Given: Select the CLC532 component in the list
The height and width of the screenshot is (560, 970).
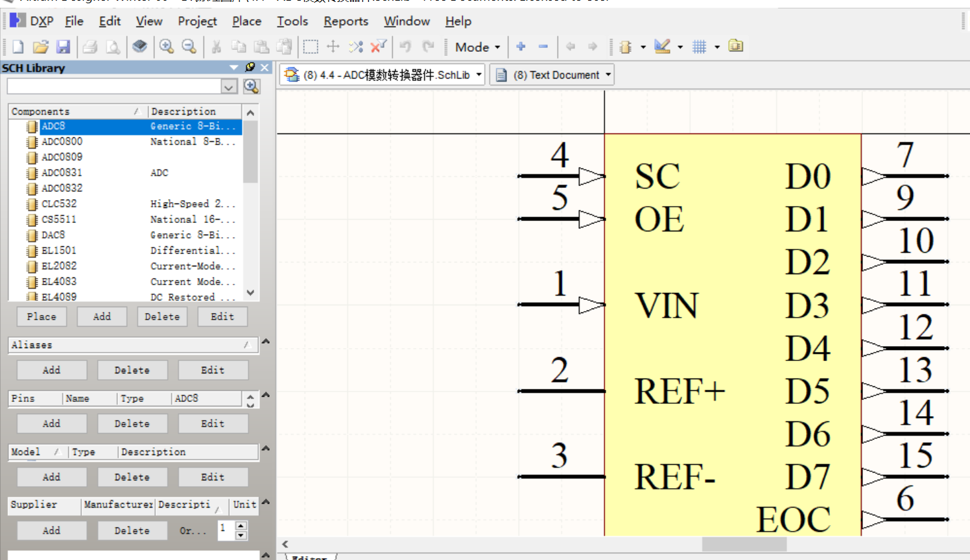Looking at the screenshot, I should click(x=126, y=204).
